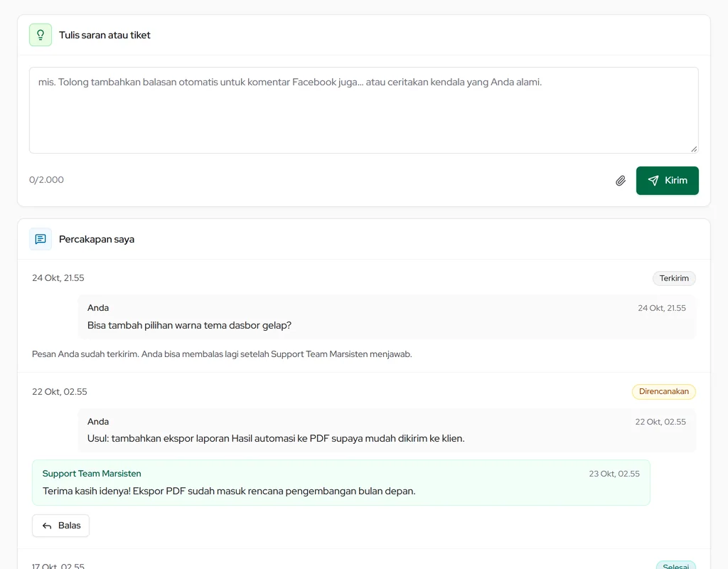The image size is (728, 569).
Task: Click the Terkirim status badge
Action: (x=674, y=278)
